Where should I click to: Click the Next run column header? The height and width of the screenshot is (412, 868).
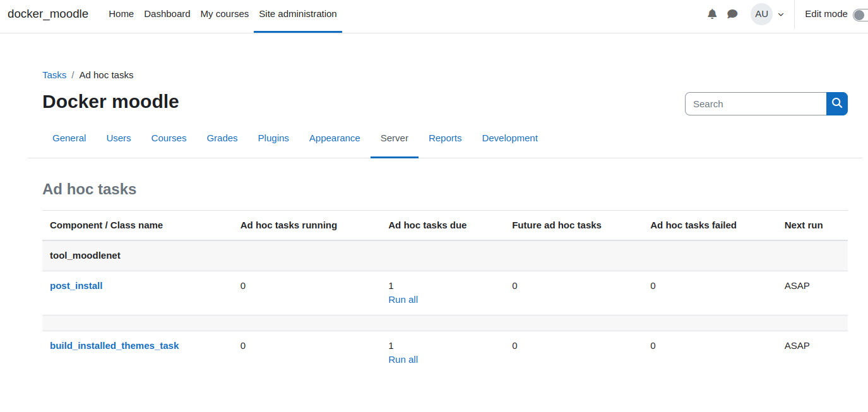pyautogui.click(x=804, y=225)
